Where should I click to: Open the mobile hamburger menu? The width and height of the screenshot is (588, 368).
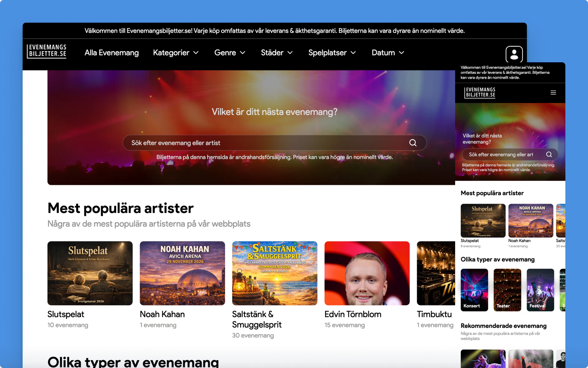click(553, 93)
